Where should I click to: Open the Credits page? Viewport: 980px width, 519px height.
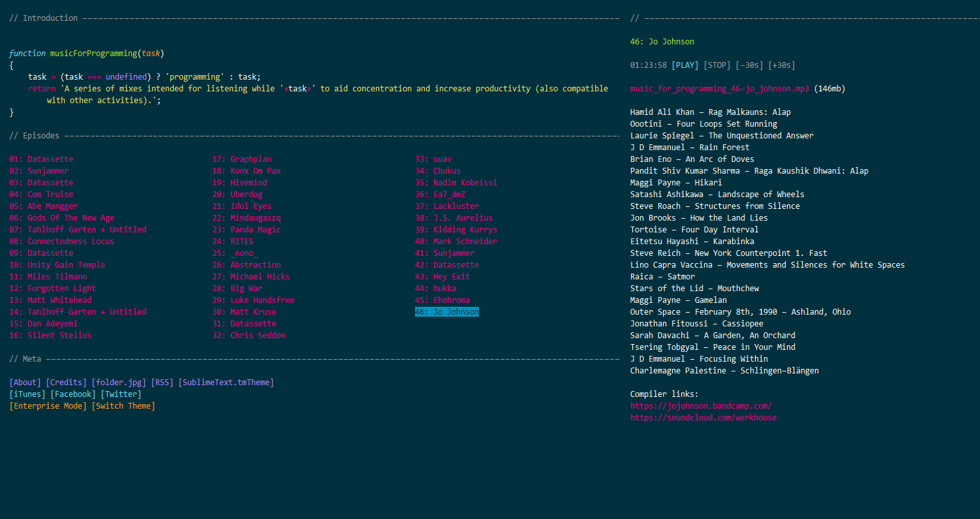click(66, 382)
